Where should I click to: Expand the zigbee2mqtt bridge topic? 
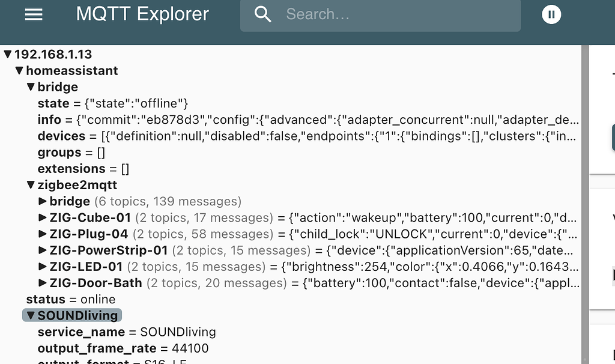(x=41, y=201)
